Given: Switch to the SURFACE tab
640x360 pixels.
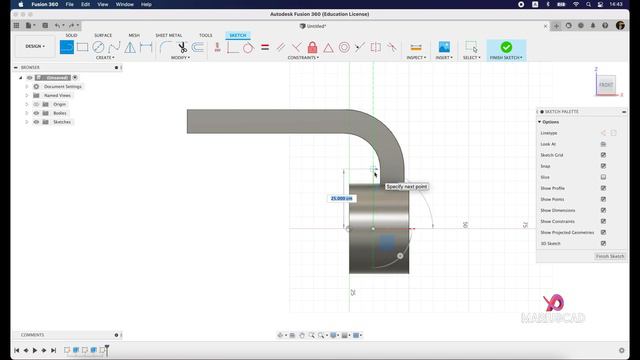Looking at the screenshot, I should coord(103,36).
